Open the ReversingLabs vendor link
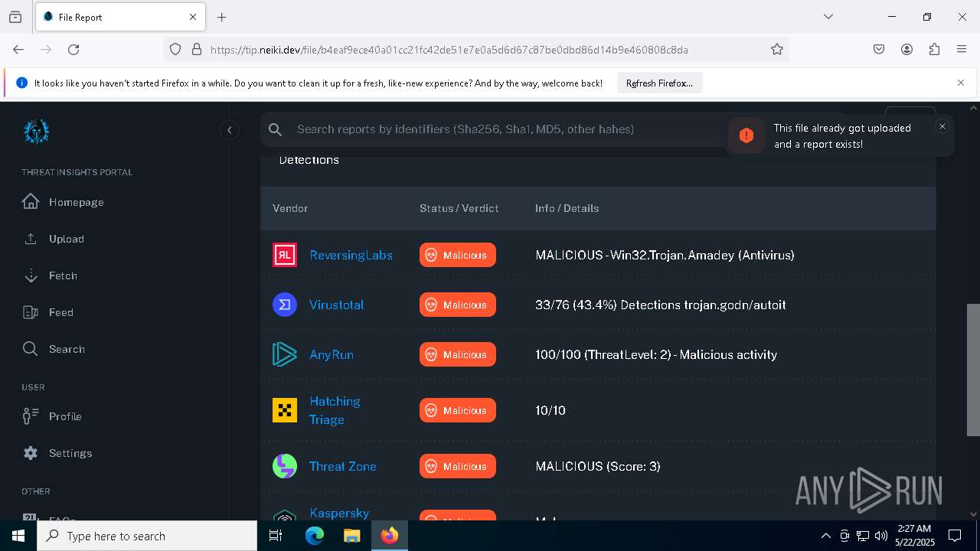The height and width of the screenshot is (551, 980). coord(351,255)
